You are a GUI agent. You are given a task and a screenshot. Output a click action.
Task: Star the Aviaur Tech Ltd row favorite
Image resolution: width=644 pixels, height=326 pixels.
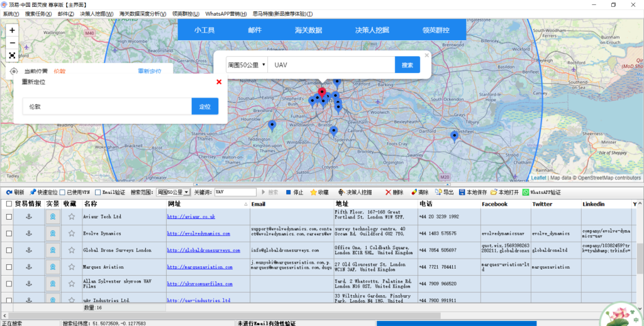point(71,216)
